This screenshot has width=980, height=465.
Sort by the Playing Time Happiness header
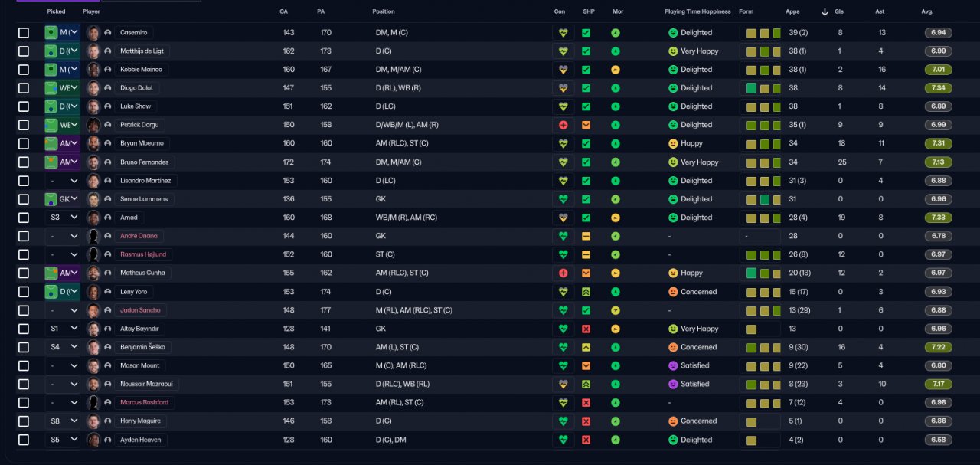click(x=697, y=12)
